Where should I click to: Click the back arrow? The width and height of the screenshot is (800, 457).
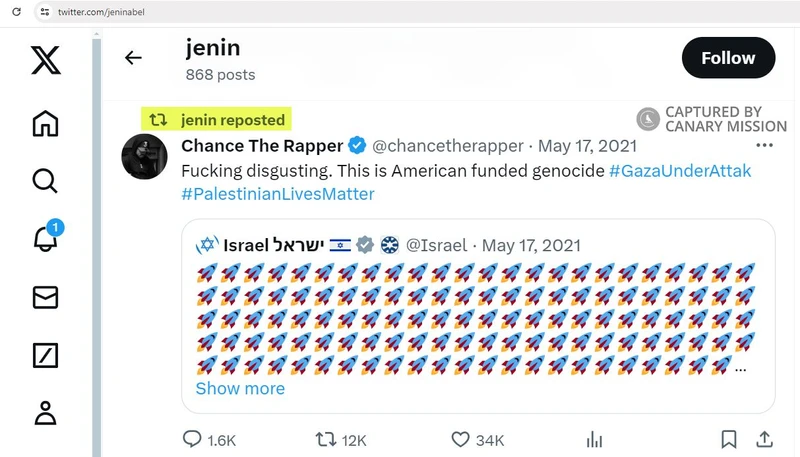coord(133,58)
